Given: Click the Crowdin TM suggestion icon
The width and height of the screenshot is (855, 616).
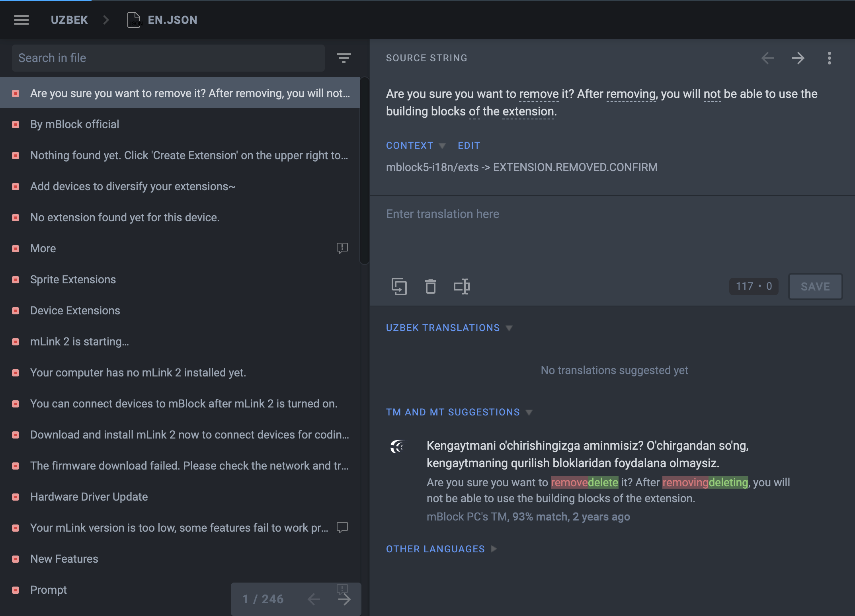Looking at the screenshot, I should tap(398, 446).
